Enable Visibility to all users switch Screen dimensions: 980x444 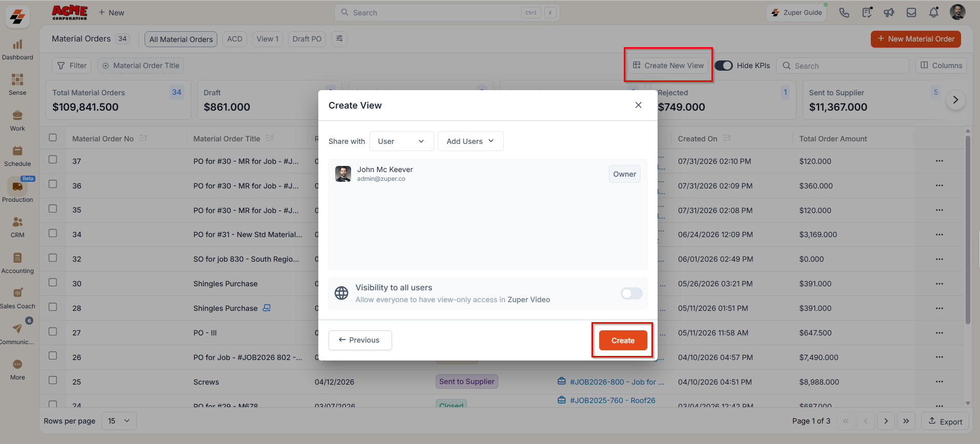[x=631, y=293]
